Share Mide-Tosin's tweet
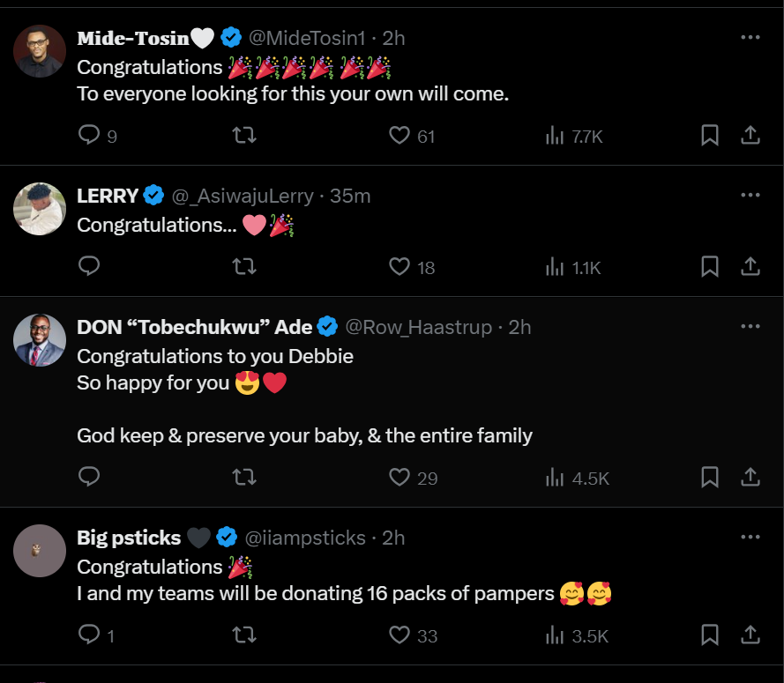Viewport: 784px width, 683px height. 750,135
